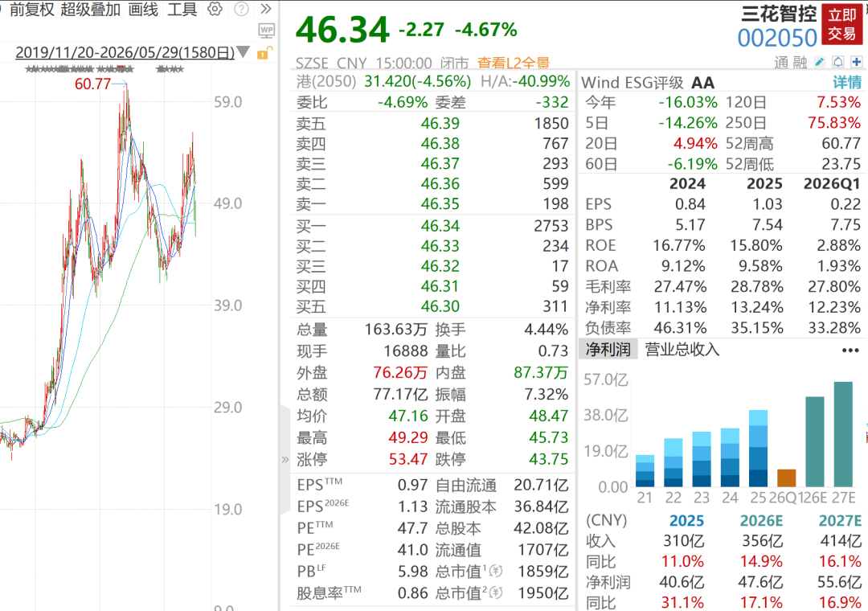This screenshot has height=611, width=868.
Task: Open the three-dot more options menu
Action: [850, 350]
